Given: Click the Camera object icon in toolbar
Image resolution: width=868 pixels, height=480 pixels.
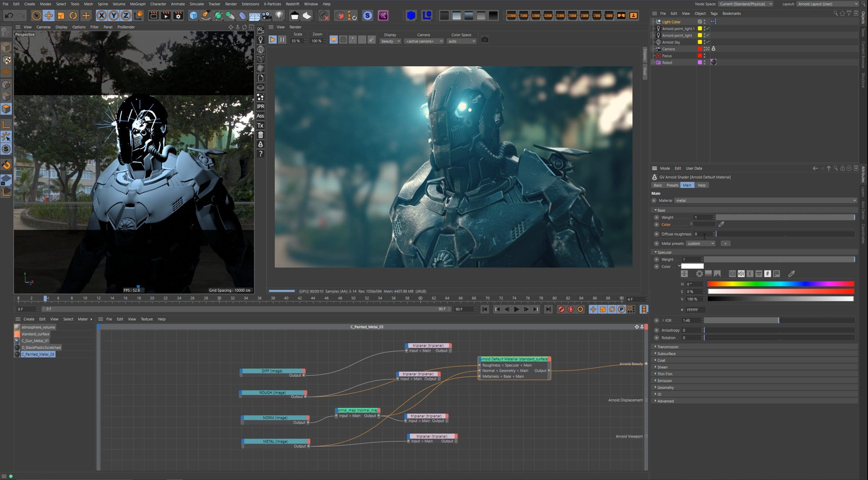Looking at the screenshot, I should 267,15.
